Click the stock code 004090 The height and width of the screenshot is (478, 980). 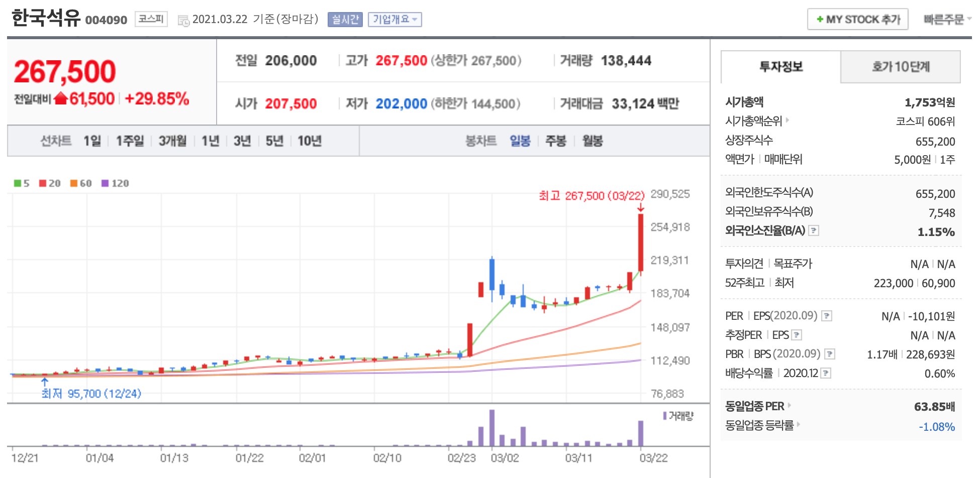click(x=106, y=20)
